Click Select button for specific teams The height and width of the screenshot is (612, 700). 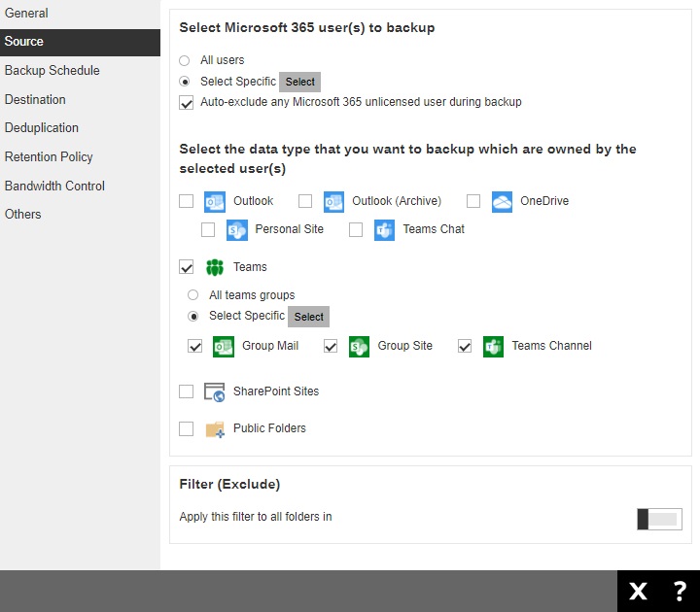(x=308, y=317)
